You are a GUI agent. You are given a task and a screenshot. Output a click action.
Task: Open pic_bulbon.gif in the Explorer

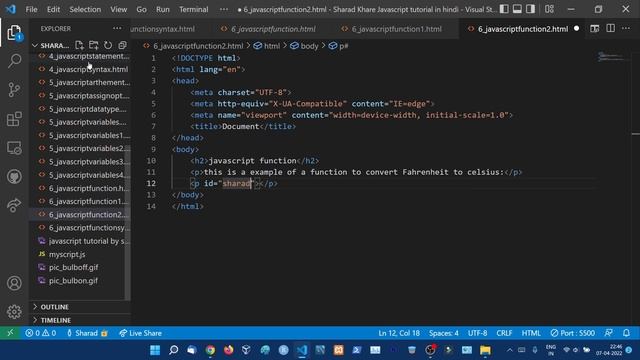click(80, 281)
